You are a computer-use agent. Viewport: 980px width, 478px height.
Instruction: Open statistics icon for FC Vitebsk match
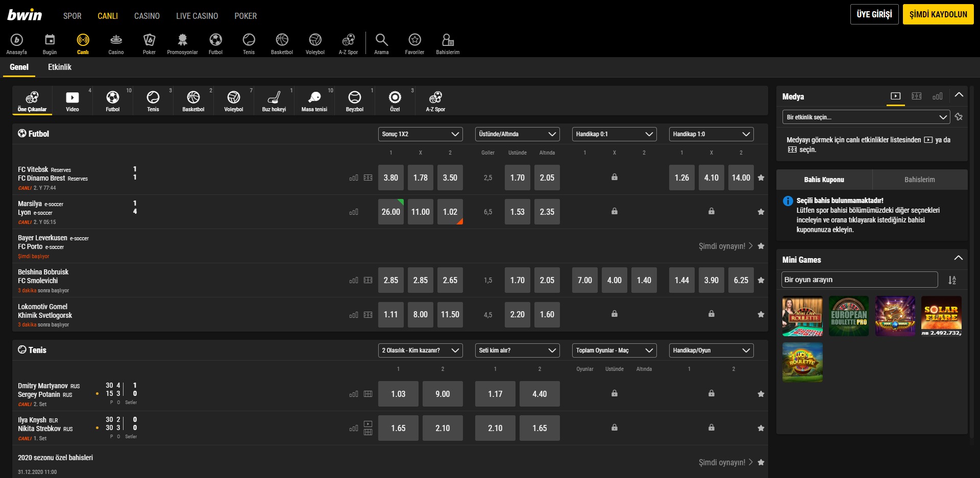[x=354, y=178]
